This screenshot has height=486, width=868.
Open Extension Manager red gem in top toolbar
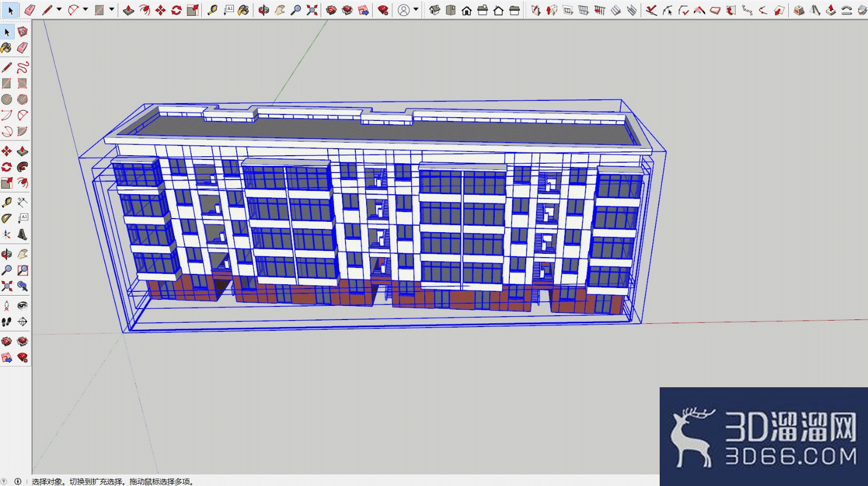[383, 10]
